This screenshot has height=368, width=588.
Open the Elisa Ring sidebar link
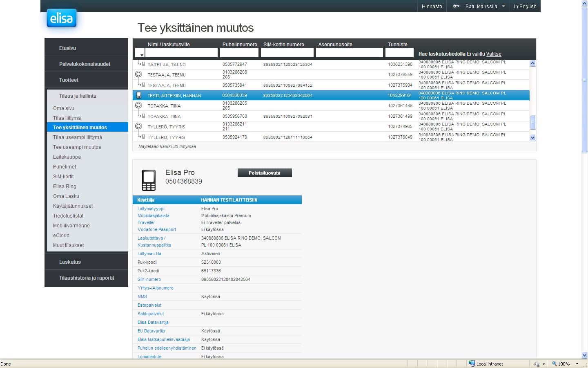[65, 186]
